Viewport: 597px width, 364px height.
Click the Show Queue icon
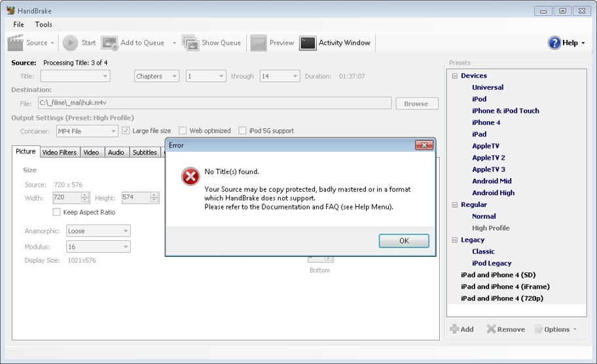coord(190,43)
